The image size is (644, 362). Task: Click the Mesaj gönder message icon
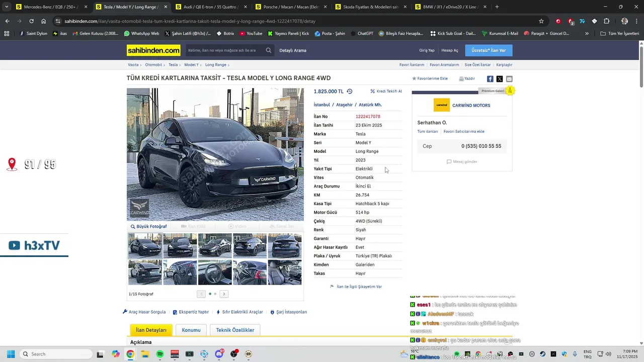click(449, 162)
